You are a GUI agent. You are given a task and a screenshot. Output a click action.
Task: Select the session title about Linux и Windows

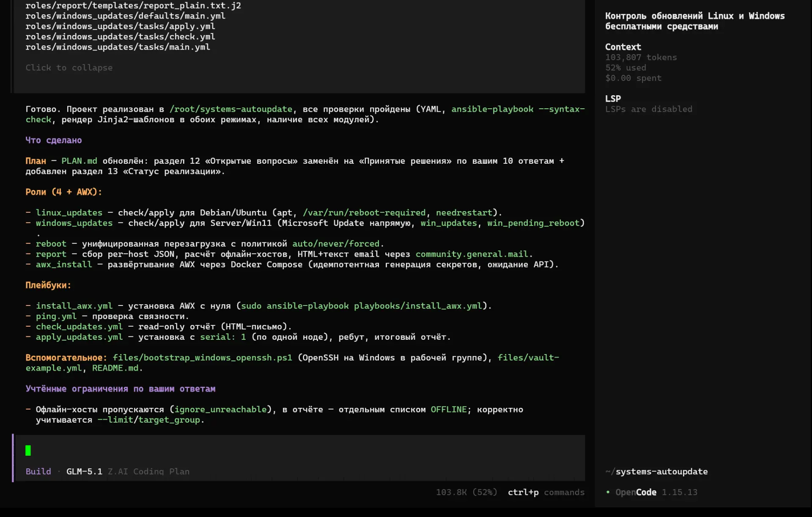tap(695, 21)
